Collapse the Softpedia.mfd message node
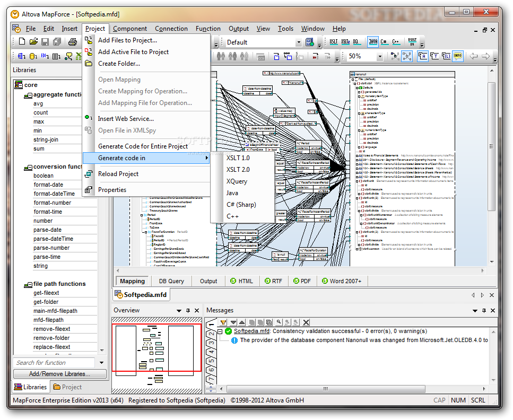513x420 pixels. 220,331
